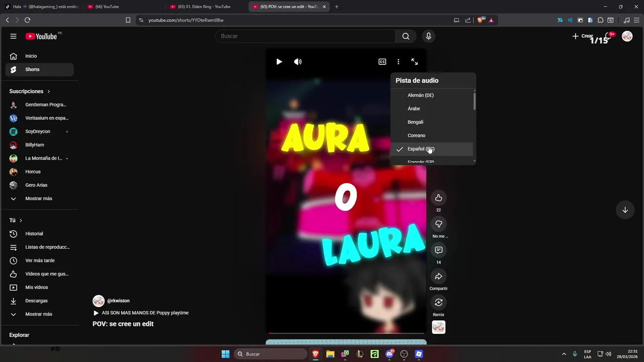Open Discord from the taskbar

(389, 354)
